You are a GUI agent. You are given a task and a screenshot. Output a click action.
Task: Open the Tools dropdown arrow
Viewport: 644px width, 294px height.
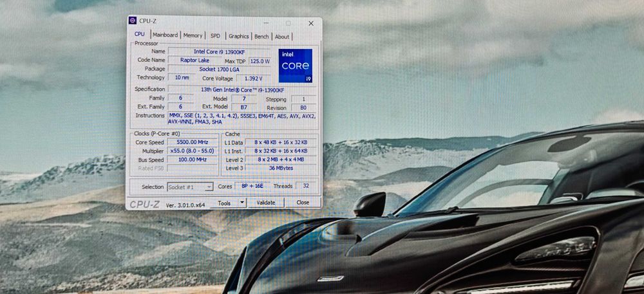coord(242,203)
